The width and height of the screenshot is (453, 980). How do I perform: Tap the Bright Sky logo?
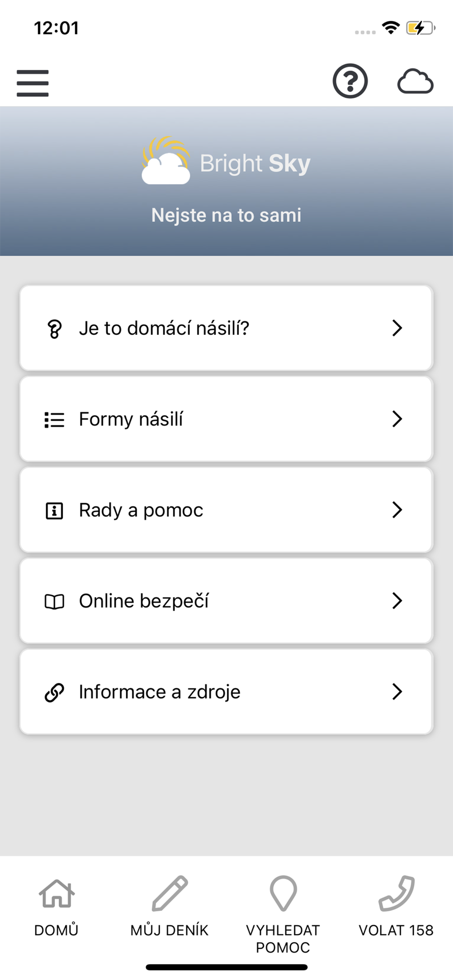(226, 162)
